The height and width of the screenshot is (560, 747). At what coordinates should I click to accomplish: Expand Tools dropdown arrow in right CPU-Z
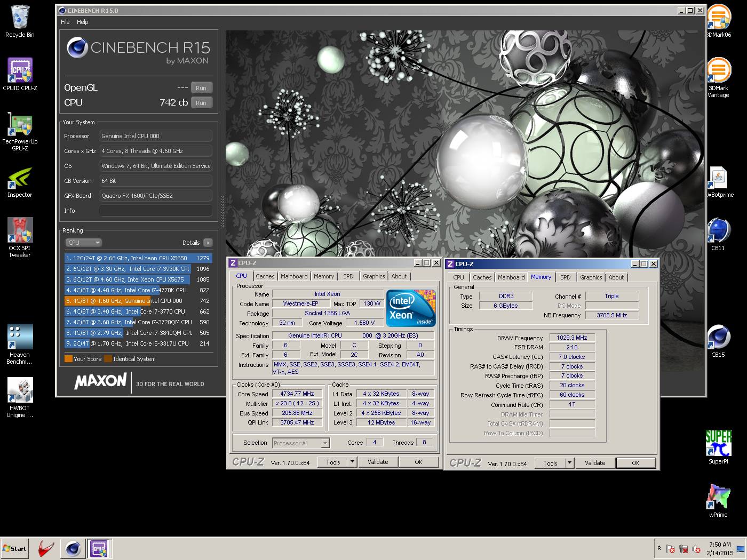(x=569, y=463)
